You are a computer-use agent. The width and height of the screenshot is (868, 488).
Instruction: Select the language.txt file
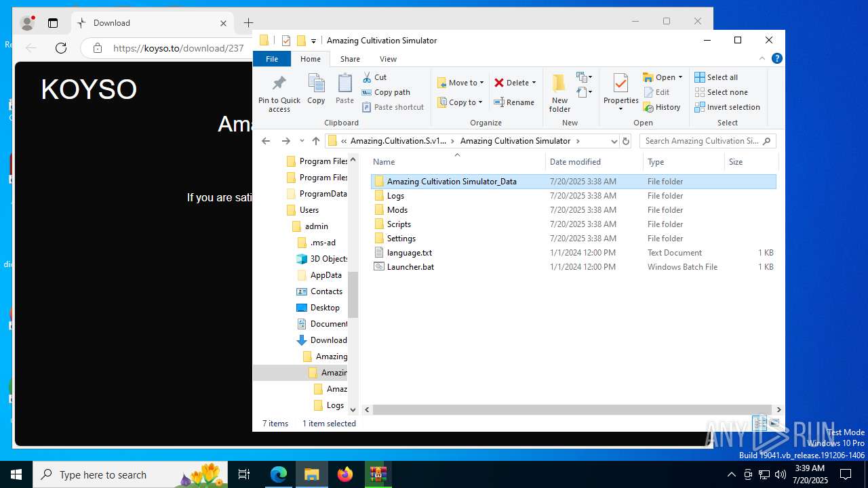[409, 253]
